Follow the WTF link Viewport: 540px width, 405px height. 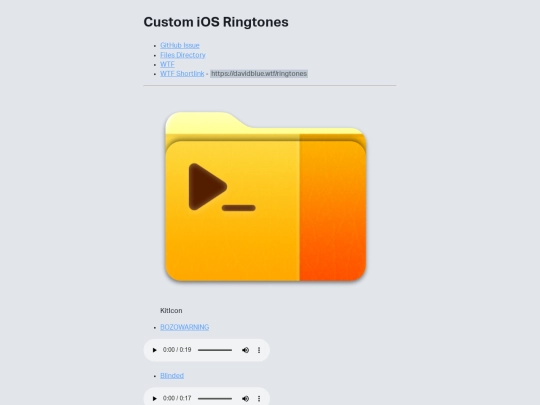tap(167, 64)
